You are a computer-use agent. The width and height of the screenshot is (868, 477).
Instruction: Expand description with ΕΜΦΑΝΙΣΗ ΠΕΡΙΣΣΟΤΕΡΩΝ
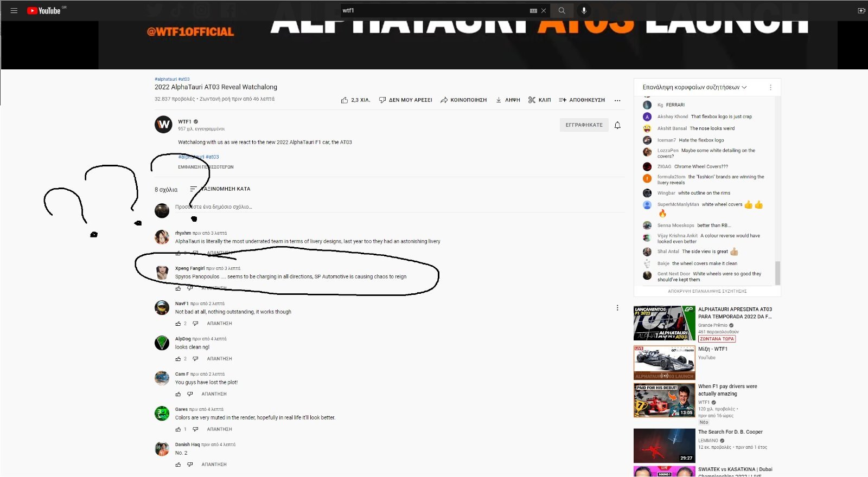tap(206, 167)
